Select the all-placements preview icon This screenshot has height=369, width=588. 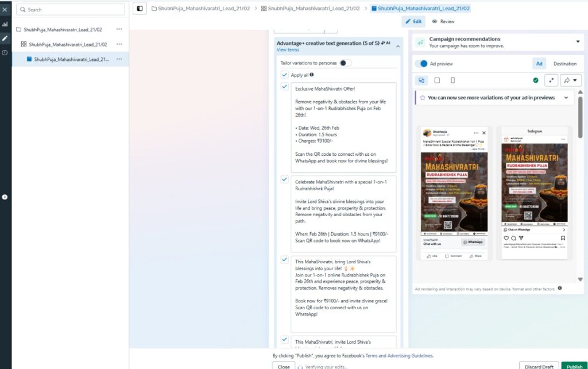[421, 80]
